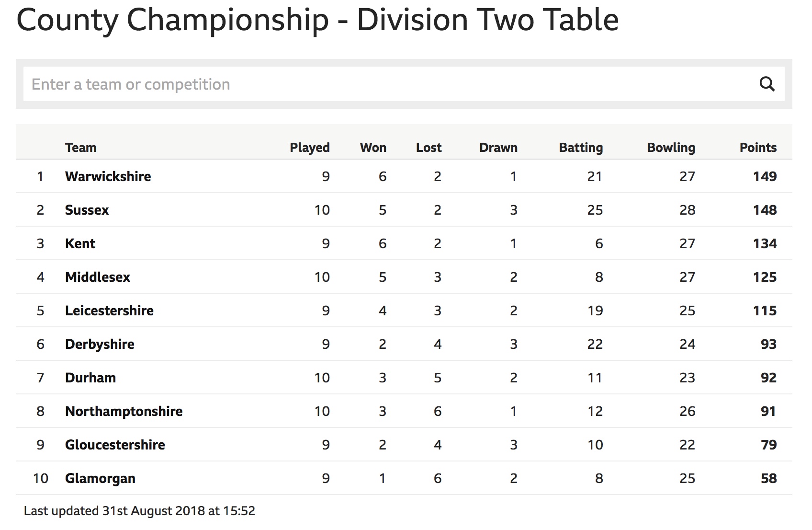
Task: Click Leicestershire in the standings
Action: (x=109, y=311)
